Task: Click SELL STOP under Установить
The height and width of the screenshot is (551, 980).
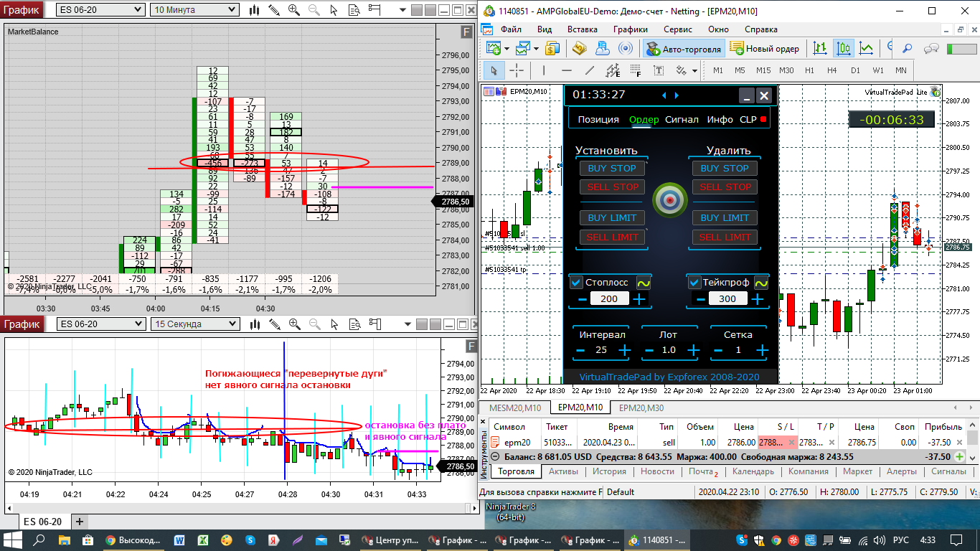Action: coord(612,187)
